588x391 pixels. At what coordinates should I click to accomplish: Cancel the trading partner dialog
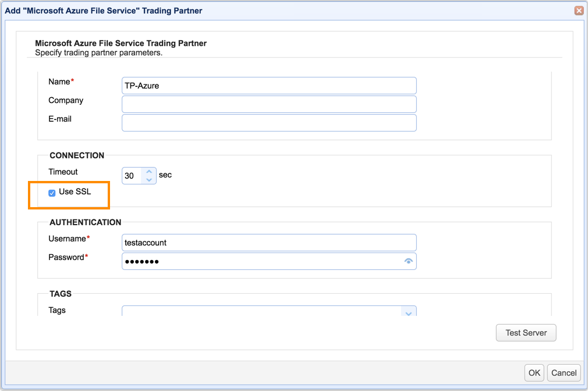click(563, 372)
